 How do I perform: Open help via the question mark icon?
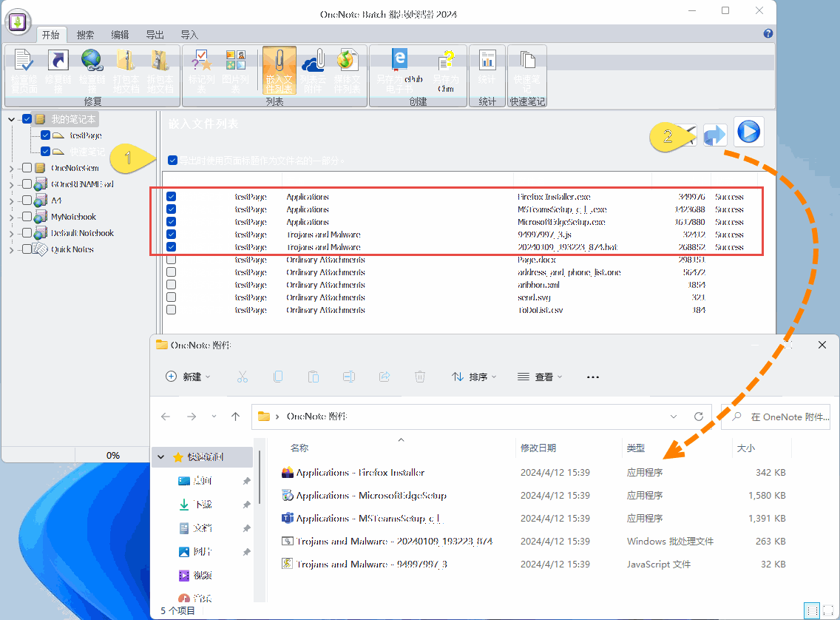pyautogui.click(x=768, y=34)
